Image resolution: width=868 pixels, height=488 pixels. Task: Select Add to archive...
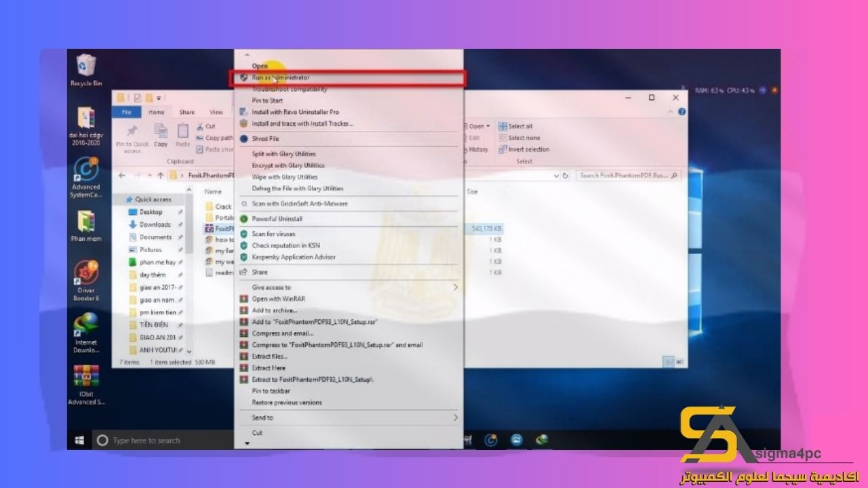pos(275,310)
